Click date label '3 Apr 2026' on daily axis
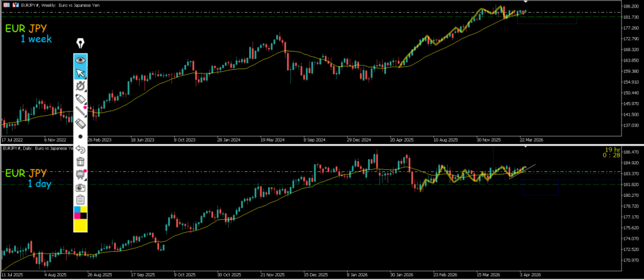The width and height of the screenshot is (644, 280). click(531, 274)
